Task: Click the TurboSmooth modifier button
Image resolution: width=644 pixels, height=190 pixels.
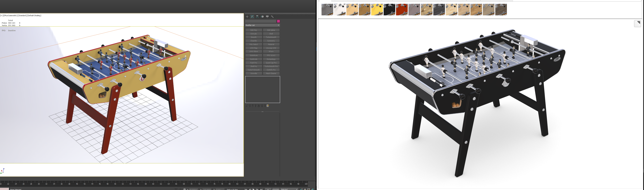Action: click(x=271, y=37)
